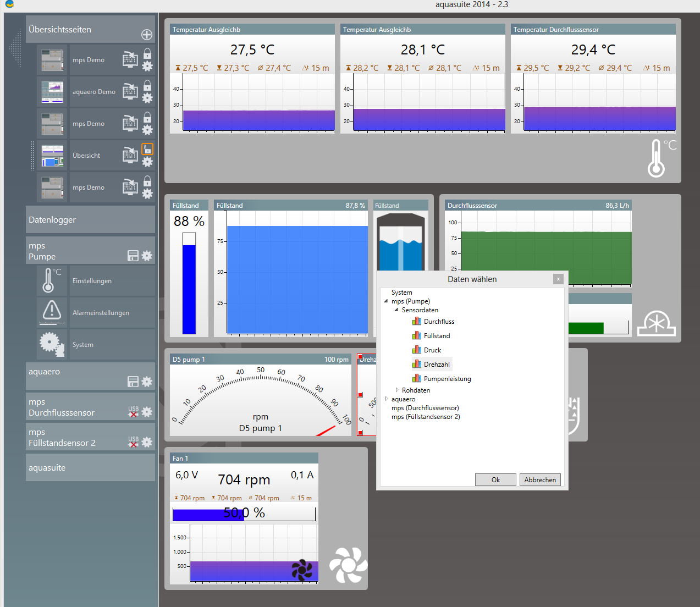700x607 pixels.
Task: Open Alarmeinstellungen via the warning triangle icon
Action: pyautogui.click(x=52, y=312)
